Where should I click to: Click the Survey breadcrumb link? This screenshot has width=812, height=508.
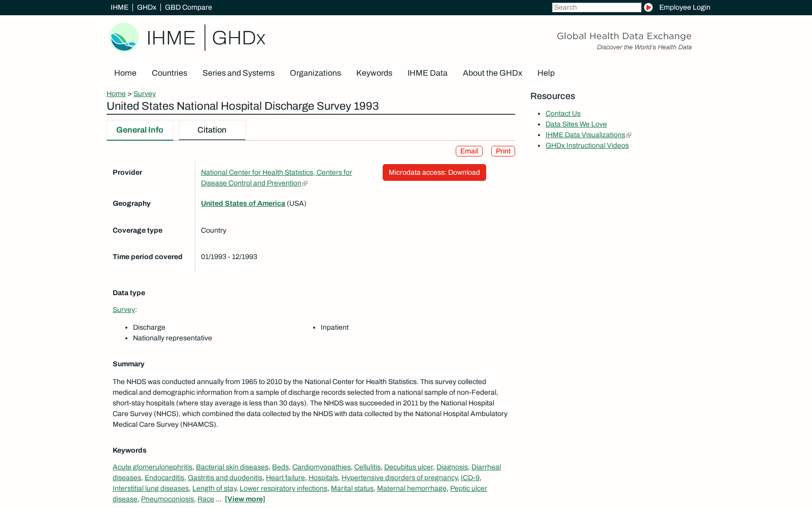tap(145, 93)
